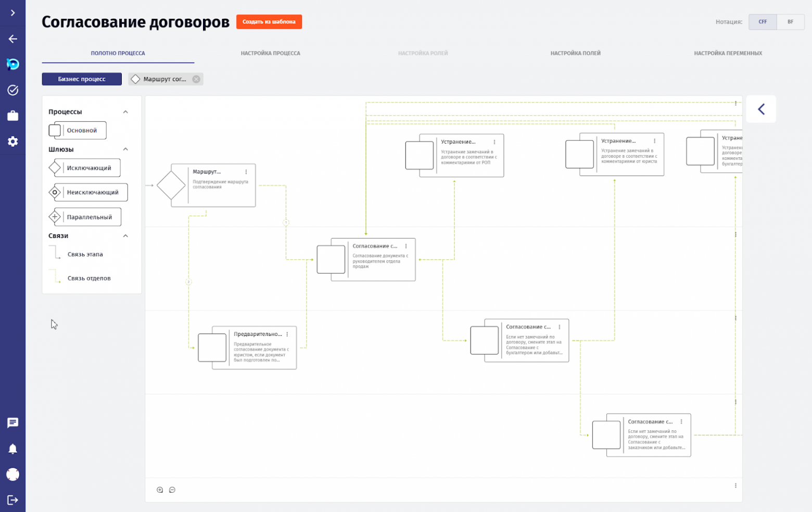The image size is (812, 512).
Task: Switch notation to BF
Action: click(x=790, y=22)
